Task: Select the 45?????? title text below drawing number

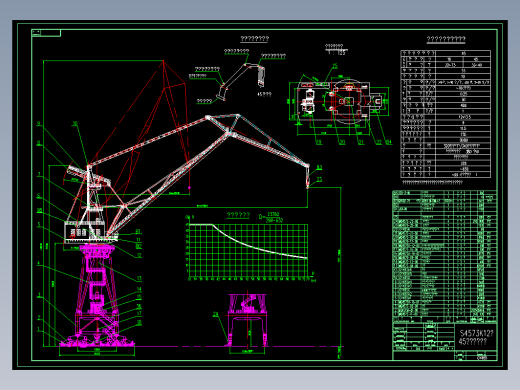Action: (x=473, y=341)
